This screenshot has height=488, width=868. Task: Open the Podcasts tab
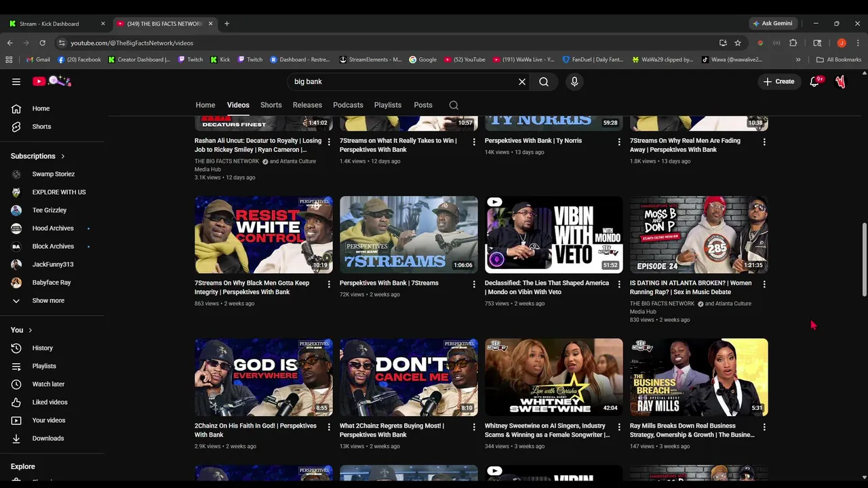point(348,105)
